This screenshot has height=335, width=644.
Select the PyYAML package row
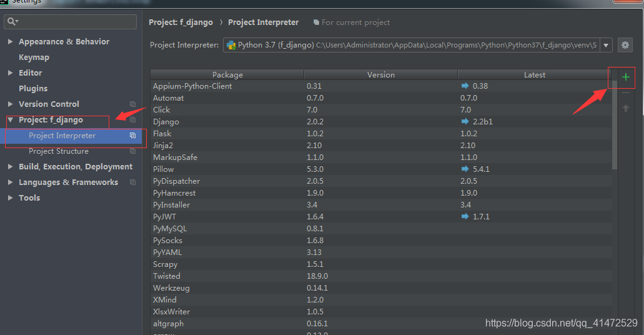(381, 252)
